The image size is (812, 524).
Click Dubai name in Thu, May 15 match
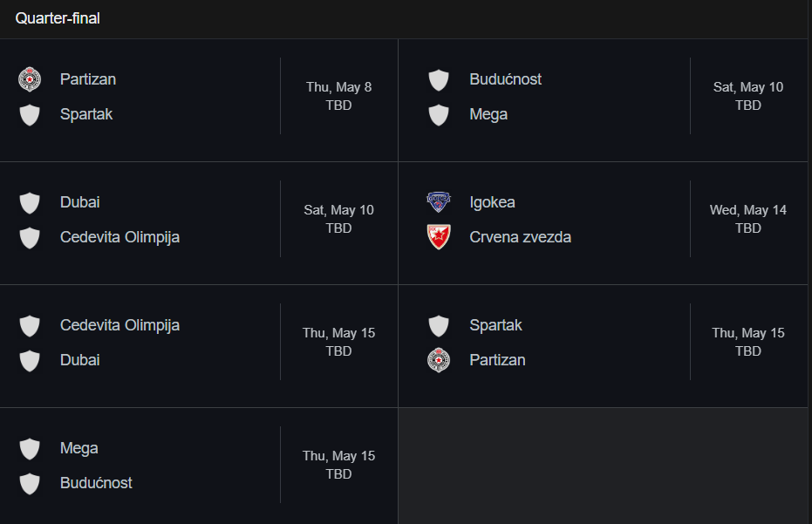pyautogui.click(x=79, y=360)
